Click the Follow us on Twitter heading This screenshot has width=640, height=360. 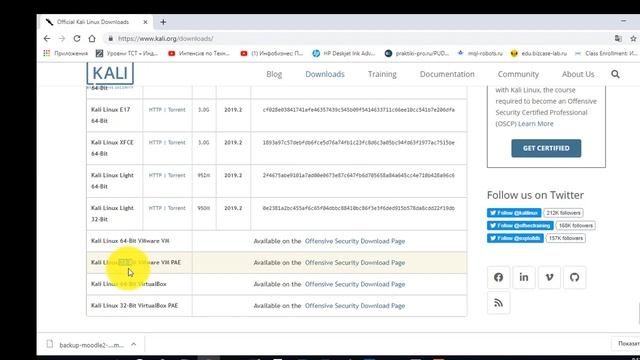click(x=535, y=195)
